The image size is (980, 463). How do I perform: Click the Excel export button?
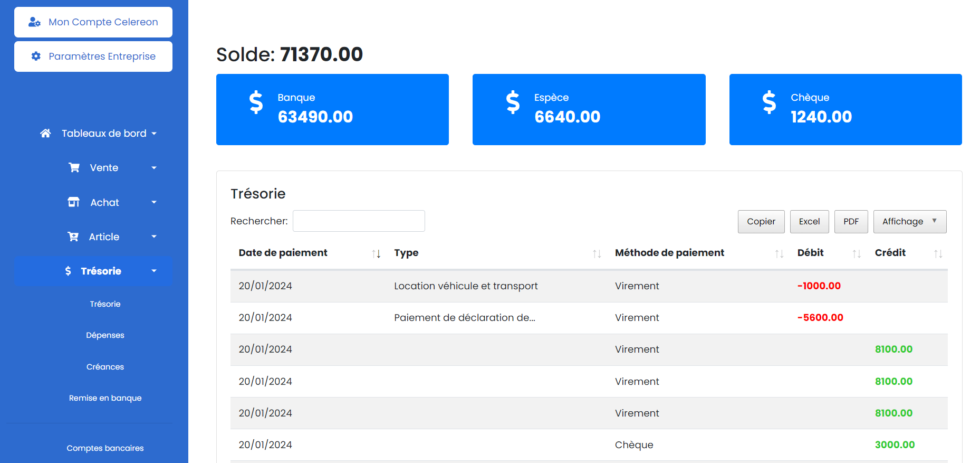(809, 222)
